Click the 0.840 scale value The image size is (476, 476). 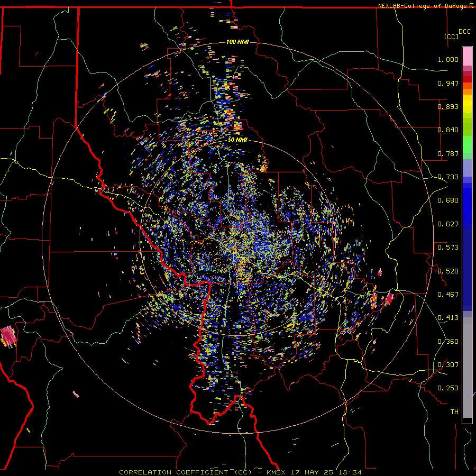pyautogui.click(x=448, y=130)
